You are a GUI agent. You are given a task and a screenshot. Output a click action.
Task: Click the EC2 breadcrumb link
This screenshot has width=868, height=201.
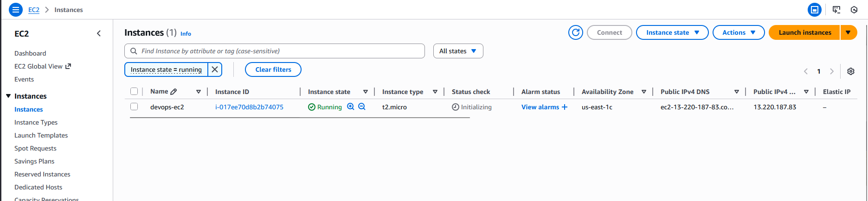(x=34, y=10)
